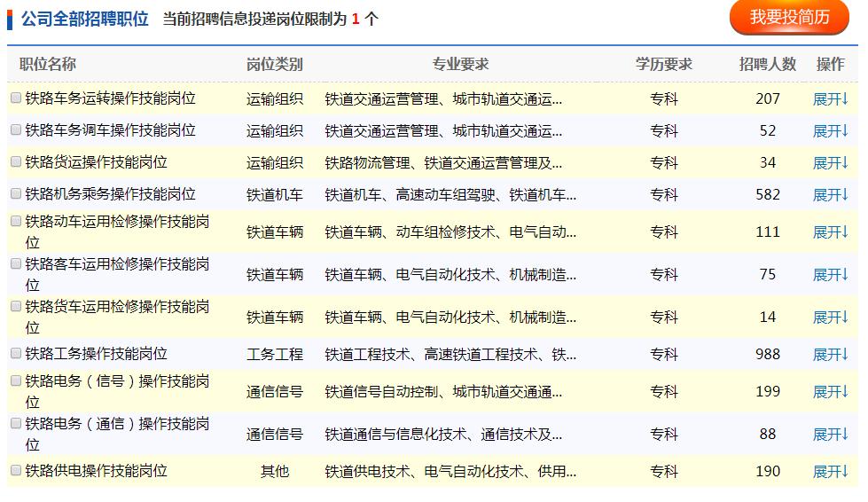
Task: Expand the row with 52 recruits
Action: pos(831,131)
